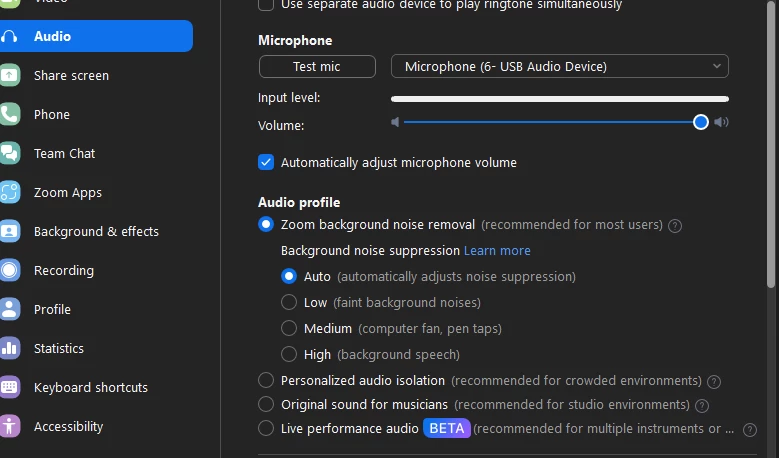The width and height of the screenshot is (779, 458).
Task: Select Personalized audio isolation profile
Action: [x=266, y=380]
